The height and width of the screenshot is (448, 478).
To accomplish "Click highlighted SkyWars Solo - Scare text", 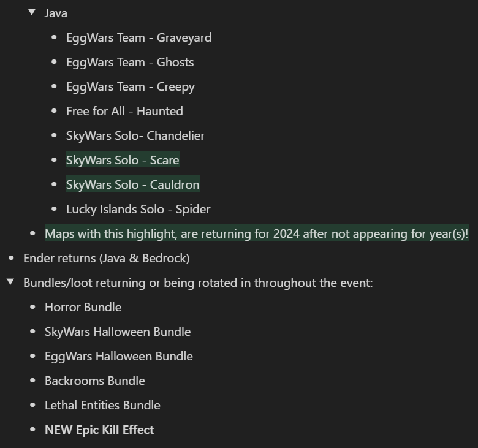I will coord(123,160).
